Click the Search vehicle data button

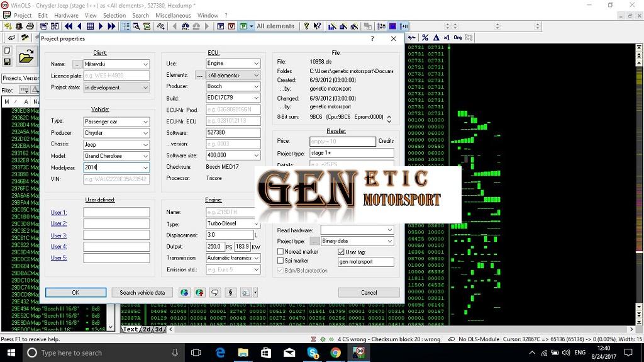(142, 293)
